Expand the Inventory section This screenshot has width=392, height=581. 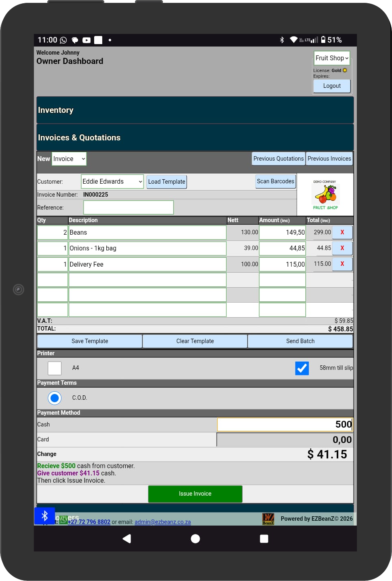[195, 110]
